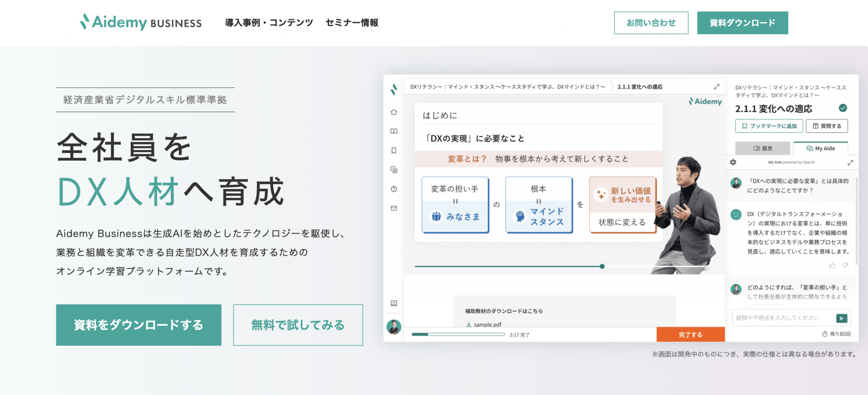Click the video progress slider handle
The height and width of the screenshot is (395, 868).
pyautogui.click(x=602, y=266)
